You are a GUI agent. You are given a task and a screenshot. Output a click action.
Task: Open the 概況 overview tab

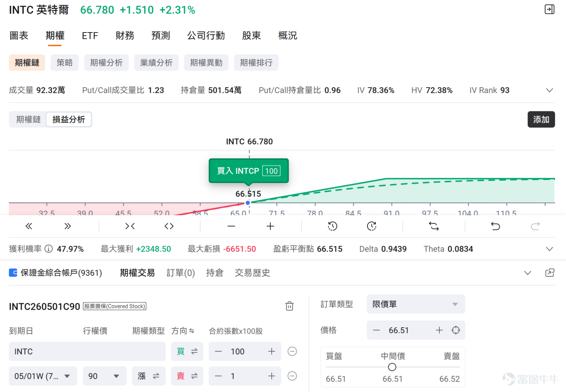pyautogui.click(x=288, y=36)
